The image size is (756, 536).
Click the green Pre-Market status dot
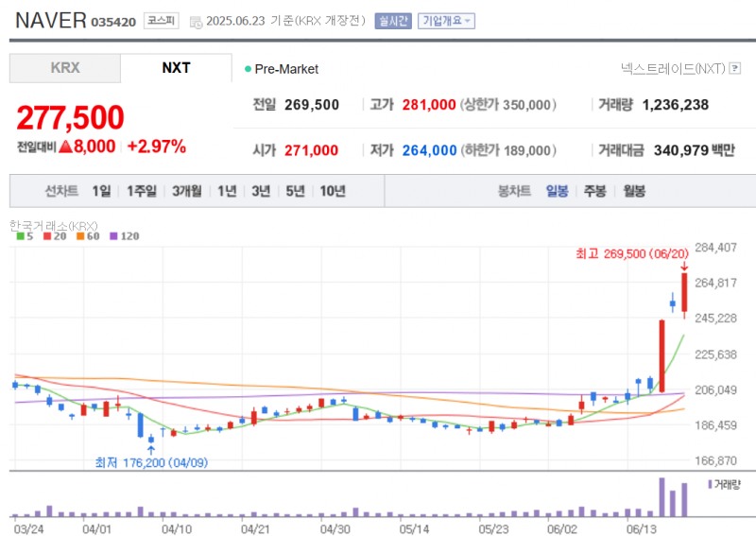coord(248,69)
